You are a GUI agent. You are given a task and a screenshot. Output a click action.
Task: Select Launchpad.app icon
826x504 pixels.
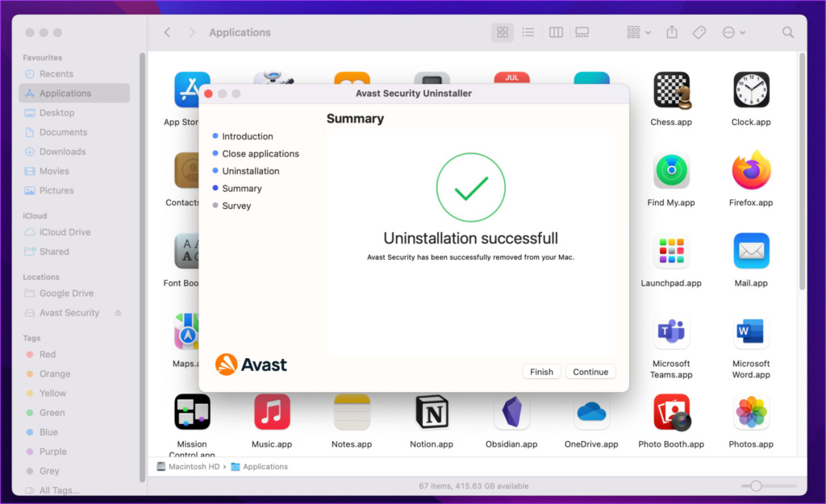click(671, 252)
